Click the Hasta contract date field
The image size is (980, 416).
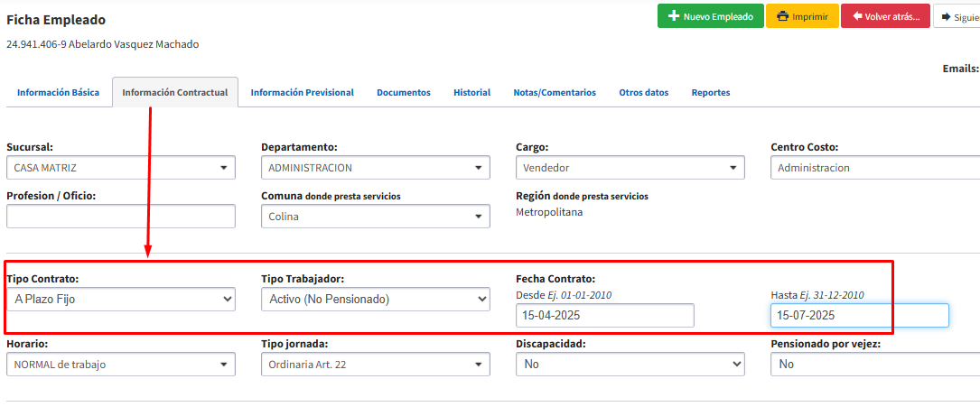(859, 316)
